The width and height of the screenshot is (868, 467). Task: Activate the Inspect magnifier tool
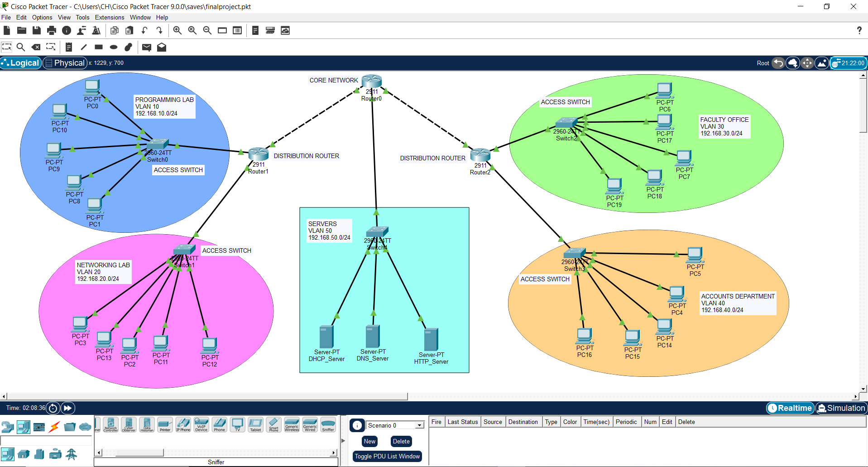[21, 47]
